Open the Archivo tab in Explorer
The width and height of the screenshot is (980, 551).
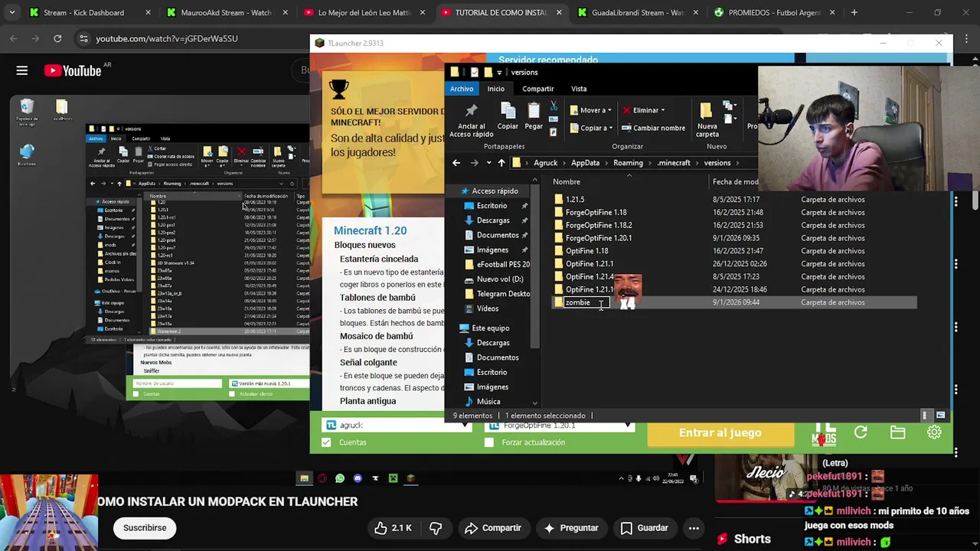tap(462, 89)
